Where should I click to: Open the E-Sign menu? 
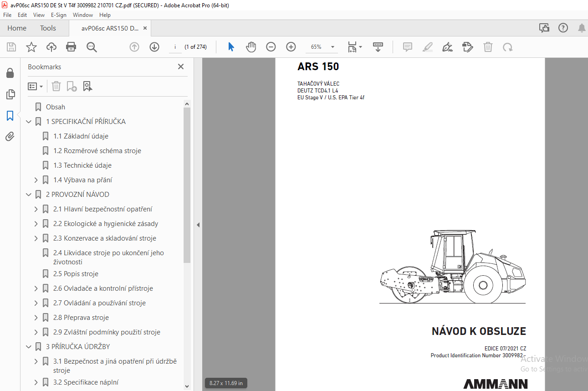58,15
